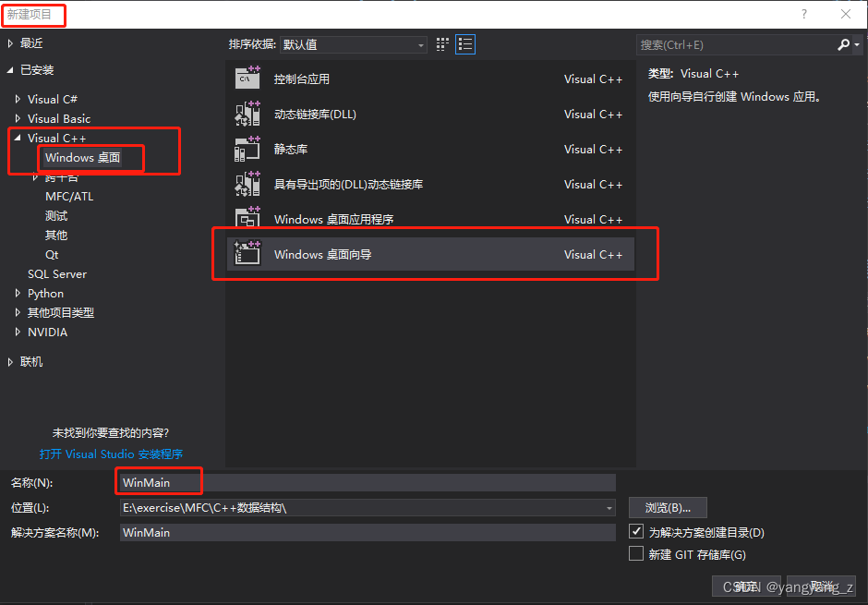This screenshot has height=605, width=868.
Task: Click the Windows 桌面应用程序 template icon
Action: [x=247, y=218]
